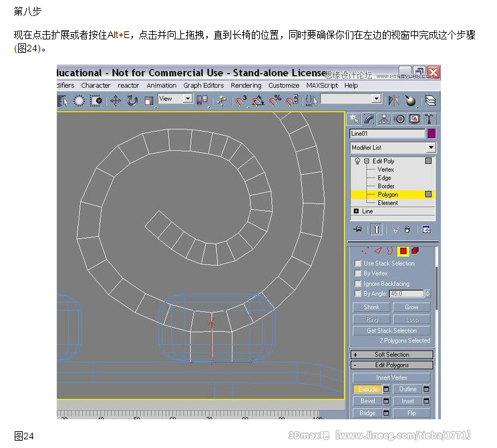This screenshot has width=497, height=448.
Task: Toggle the Spinner Snap icon
Action: tap(292, 101)
